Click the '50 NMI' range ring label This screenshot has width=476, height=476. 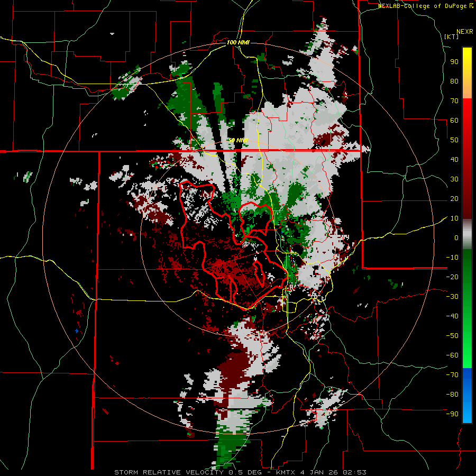tap(237, 140)
